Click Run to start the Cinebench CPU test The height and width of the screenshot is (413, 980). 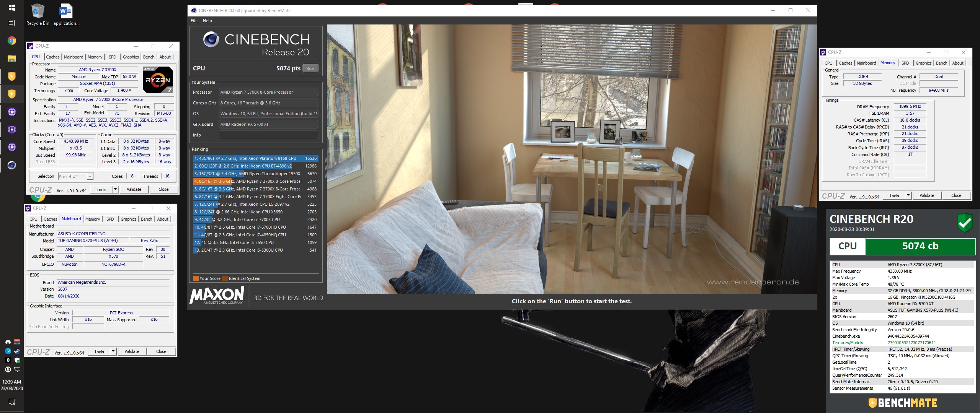pos(310,68)
